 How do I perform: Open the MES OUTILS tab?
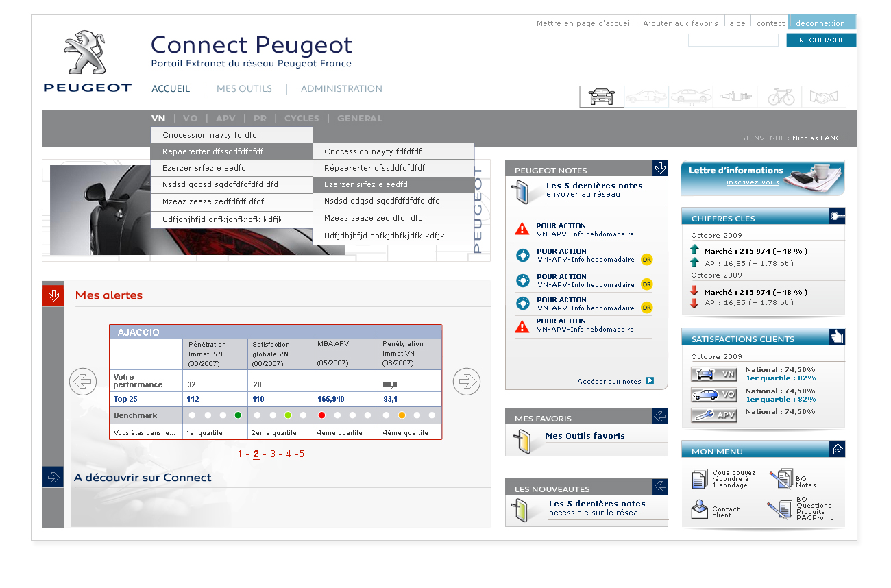click(x=244, y=88)
